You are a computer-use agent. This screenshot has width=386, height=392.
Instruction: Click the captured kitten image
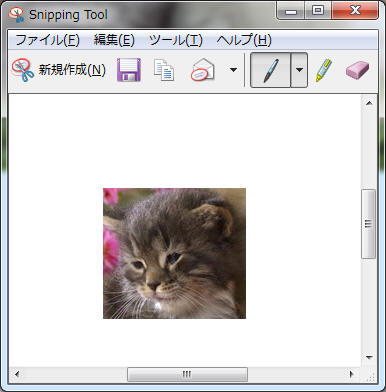pyautogui.click(x=174, y=253)
